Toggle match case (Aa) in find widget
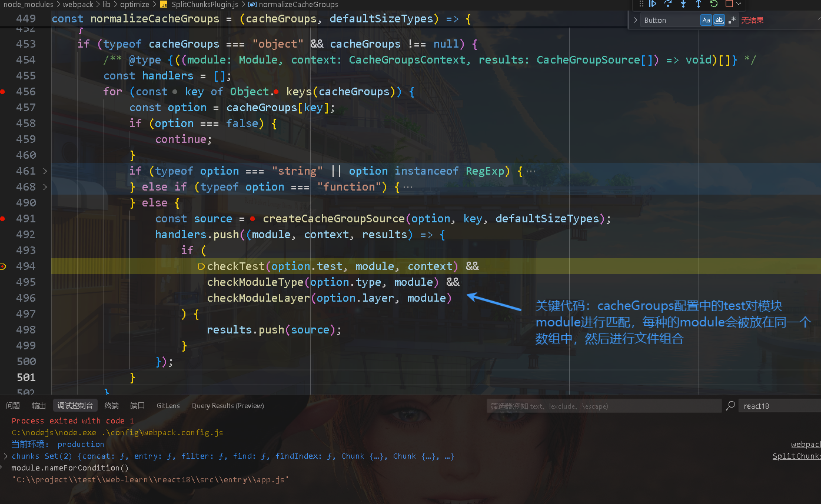This screenshot has height=504, width=821. (706, 20)
